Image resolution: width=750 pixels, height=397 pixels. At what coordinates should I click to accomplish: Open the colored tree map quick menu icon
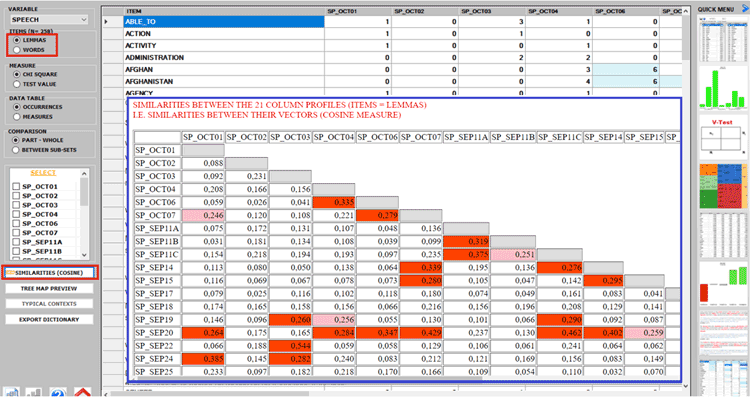point(723,186)
